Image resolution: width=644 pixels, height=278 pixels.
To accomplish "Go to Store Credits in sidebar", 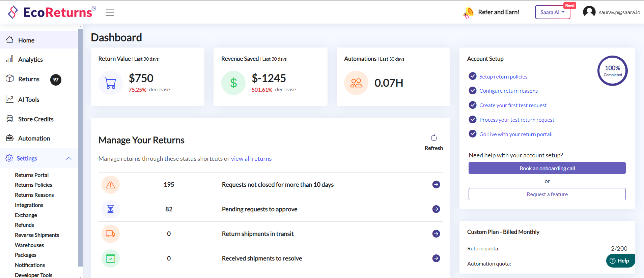I will coord(36,119).
